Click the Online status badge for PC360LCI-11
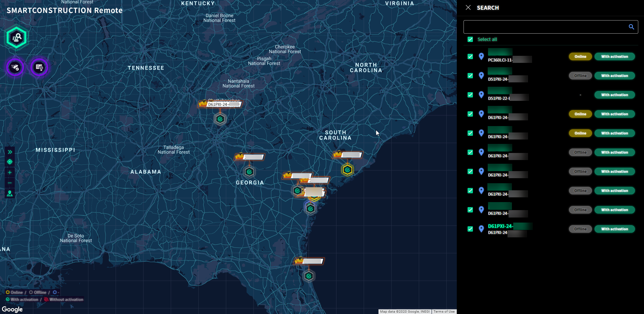This screenshot has width=644, height=314. (580, 56)
